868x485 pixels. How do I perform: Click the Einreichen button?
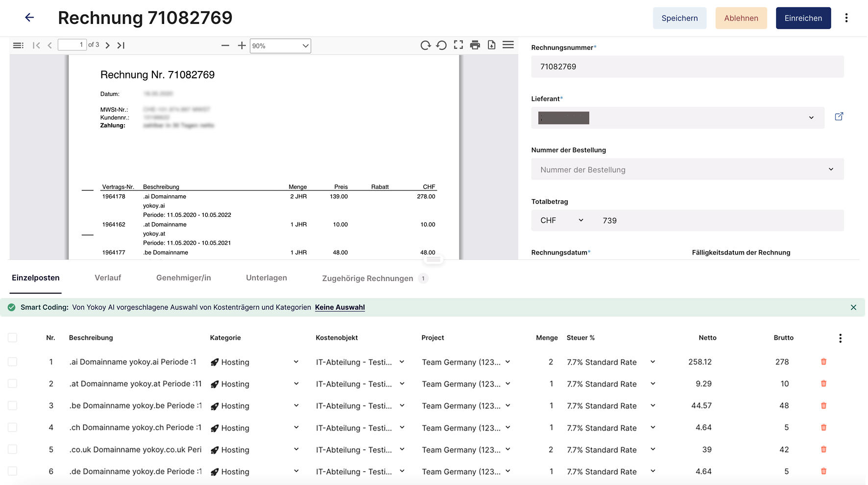803,18
